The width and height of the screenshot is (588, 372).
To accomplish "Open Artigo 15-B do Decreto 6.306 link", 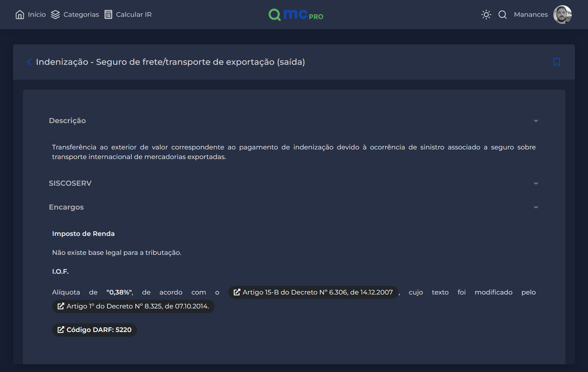I will [x=313, y=292].
